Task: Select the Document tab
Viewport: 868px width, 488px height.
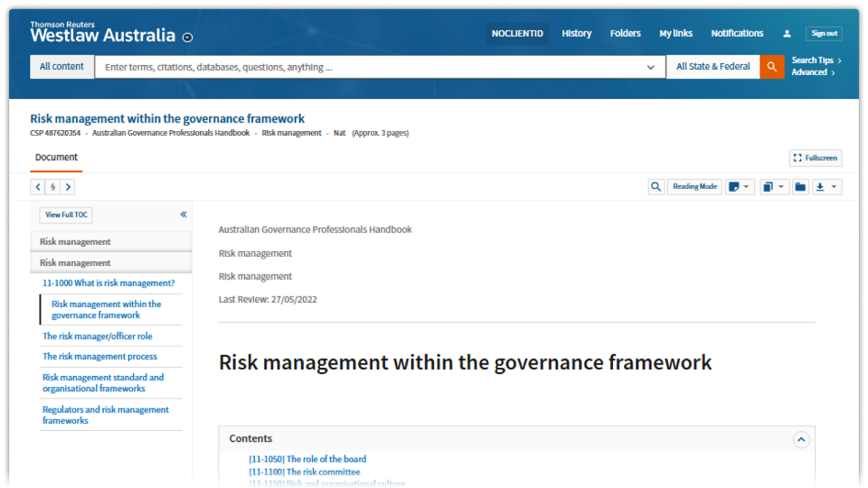Action: tap(56, 157)
